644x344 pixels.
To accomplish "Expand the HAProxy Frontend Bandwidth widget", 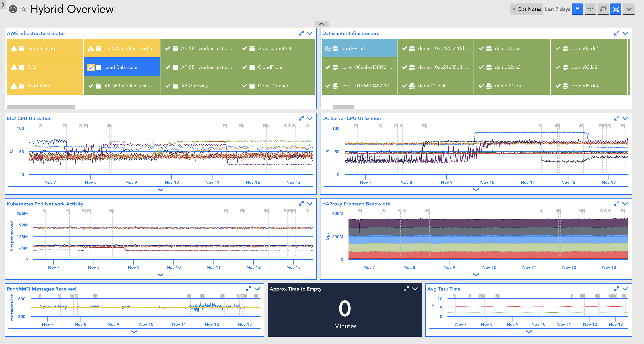I will (x=617, y=204).
